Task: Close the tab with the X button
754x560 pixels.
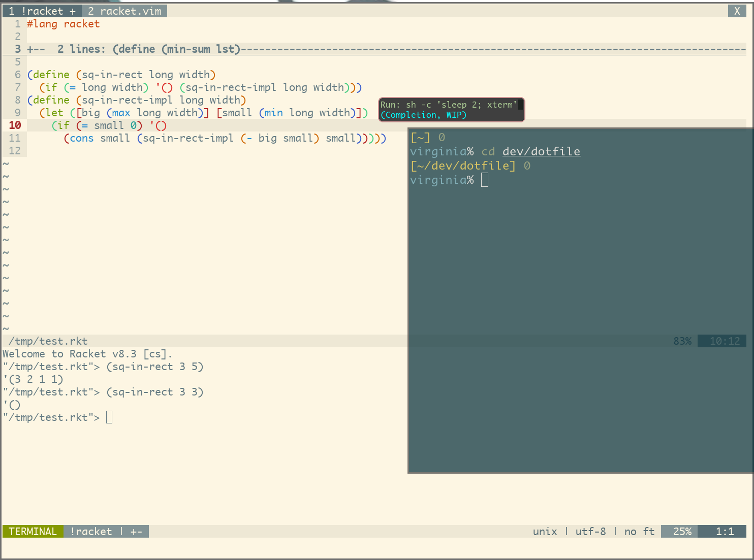Action: pos(737,11)
